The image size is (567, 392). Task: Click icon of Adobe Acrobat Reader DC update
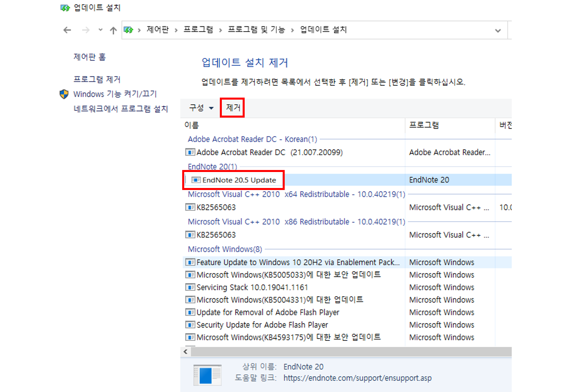pos(190,152)
